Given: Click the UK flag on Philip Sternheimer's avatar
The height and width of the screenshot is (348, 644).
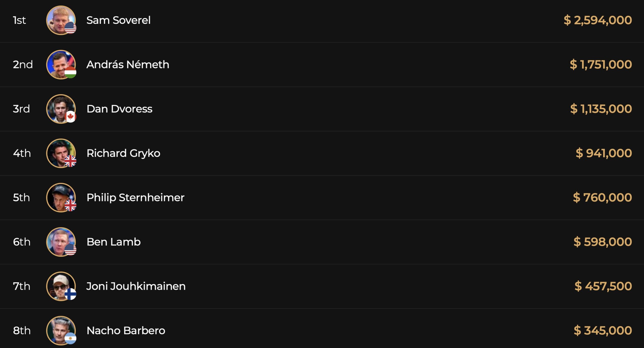Looking at the screenshot, I should click(70, 205).
